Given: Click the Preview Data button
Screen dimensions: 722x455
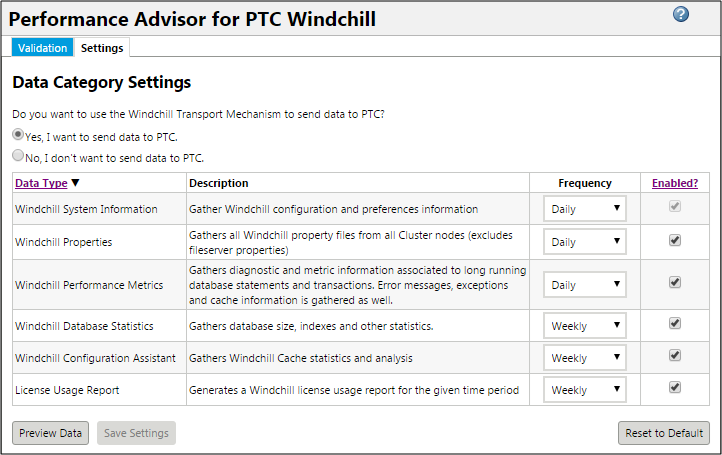Looking at the screenshot, I should pyautogui.click(x=50, y=433).
